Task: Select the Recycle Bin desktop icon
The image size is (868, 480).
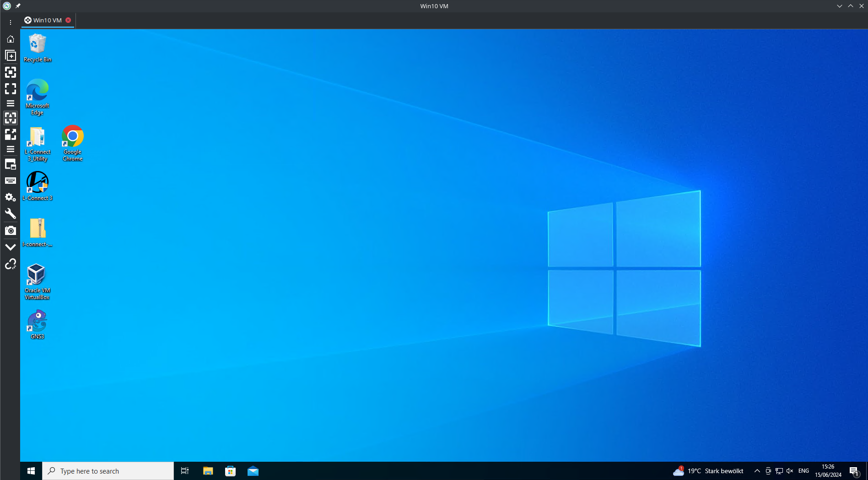Action: (x=38, y=48)
